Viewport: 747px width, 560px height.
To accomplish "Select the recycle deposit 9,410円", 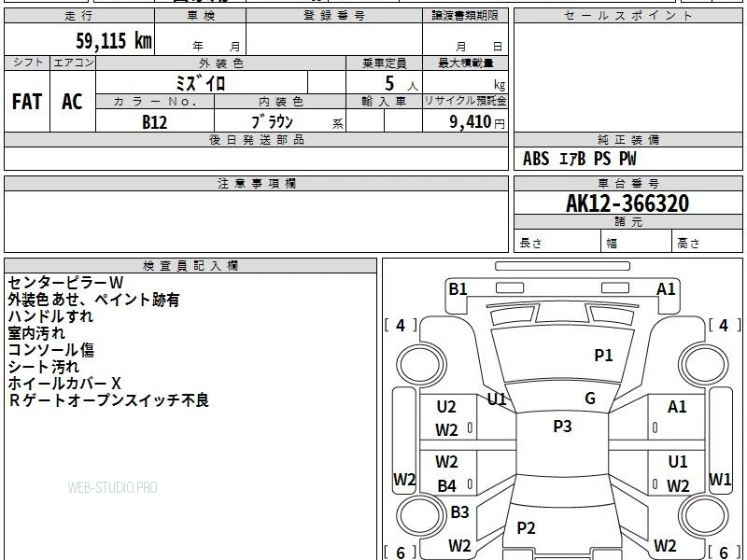I will (477, 122).
